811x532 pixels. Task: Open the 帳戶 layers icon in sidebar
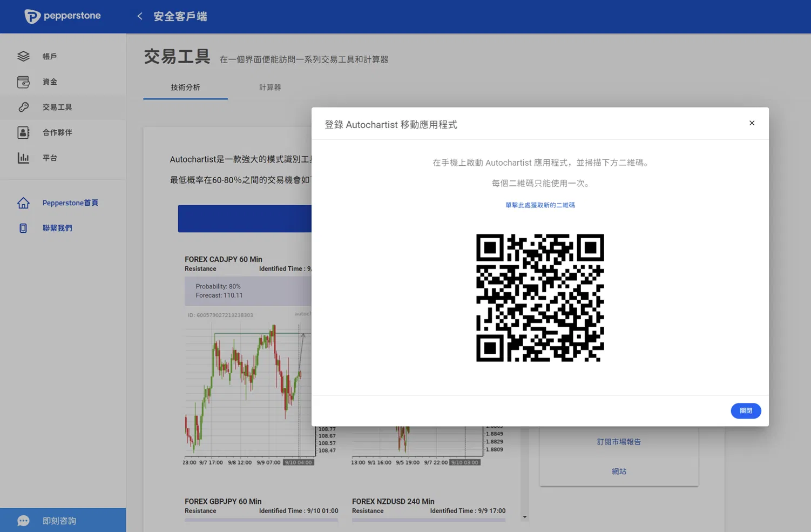coord(23,56)
